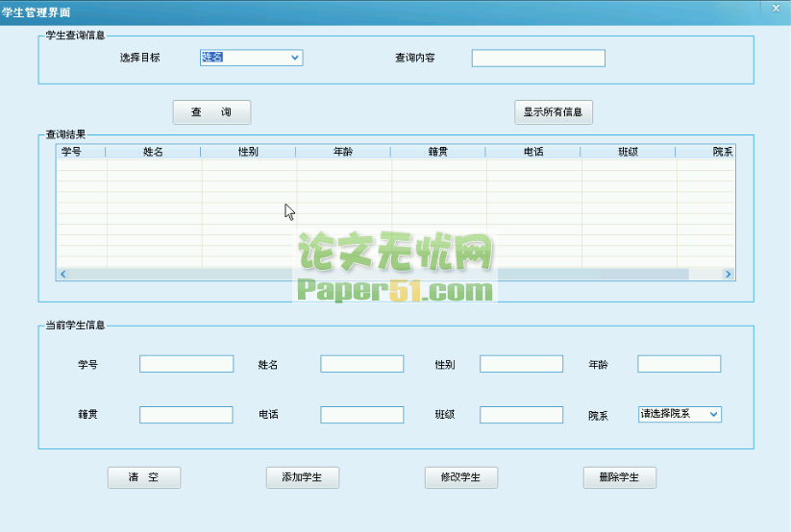The image size is (791, 532).
Task: Click the 添加学生 button
Action: click(302, 477)
